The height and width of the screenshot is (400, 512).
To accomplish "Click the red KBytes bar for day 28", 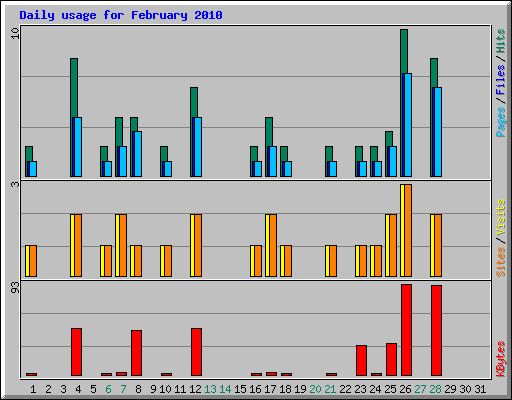I will [x=436, y=330].
